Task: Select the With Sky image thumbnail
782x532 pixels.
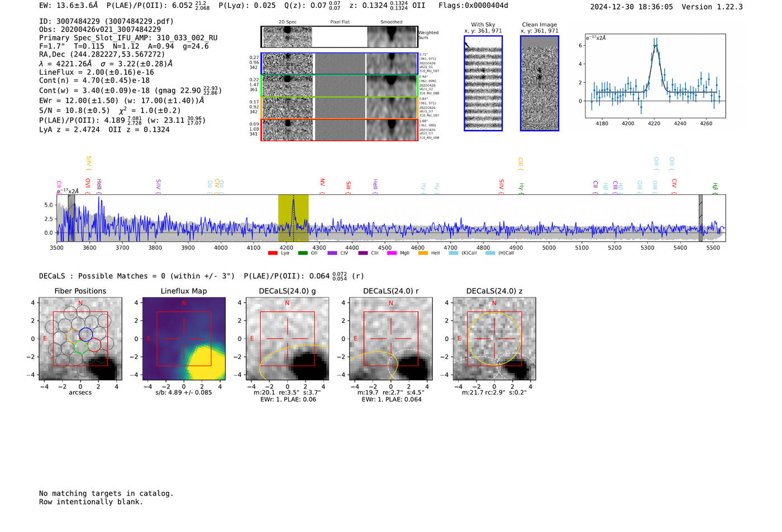Action: click(x=483, y=83)
